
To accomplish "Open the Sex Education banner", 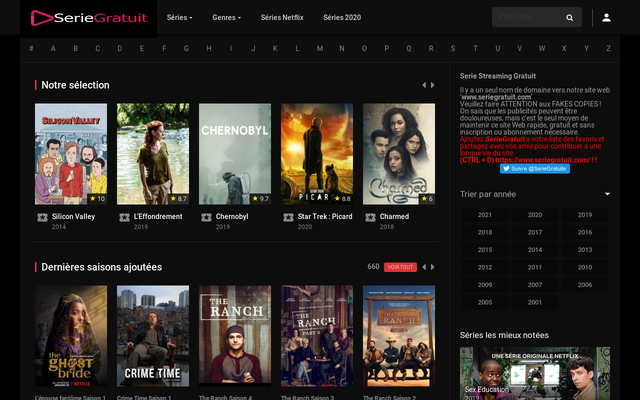I will (535, 373).
